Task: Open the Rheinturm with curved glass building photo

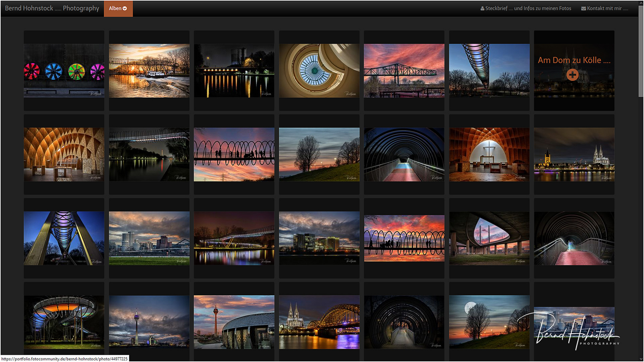Action: [234, 322]
